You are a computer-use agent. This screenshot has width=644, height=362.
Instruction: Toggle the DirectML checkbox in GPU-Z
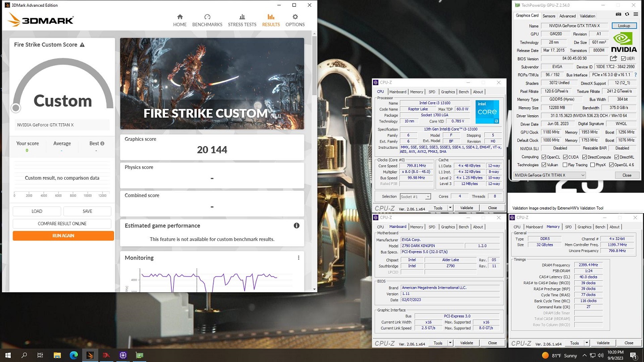pyautogui.click(x=617, y=157)
